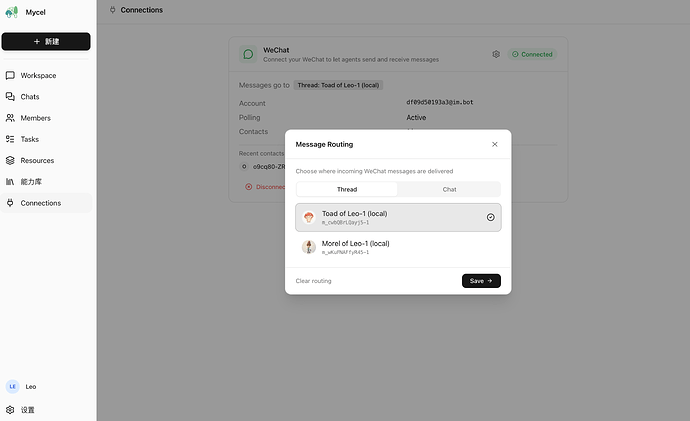Screen dimensions: 690x421
Task: Click the Tasks checklist icon
Action: click(x=10, y=139)
